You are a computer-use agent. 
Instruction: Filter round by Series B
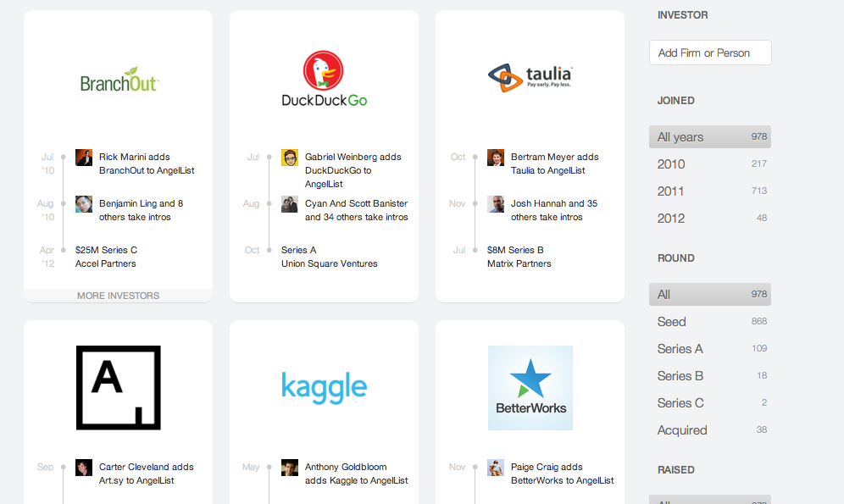[x=710, y=375]
